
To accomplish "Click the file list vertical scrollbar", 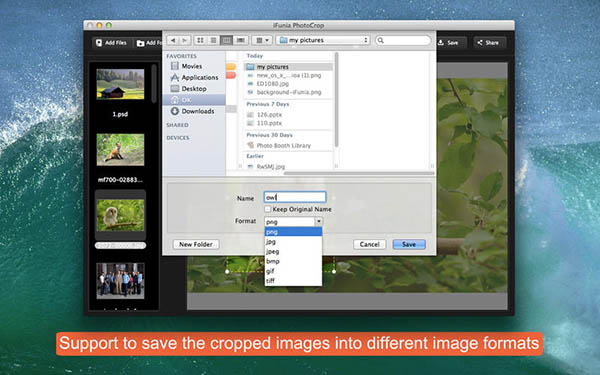I will (x=336, y=99).
